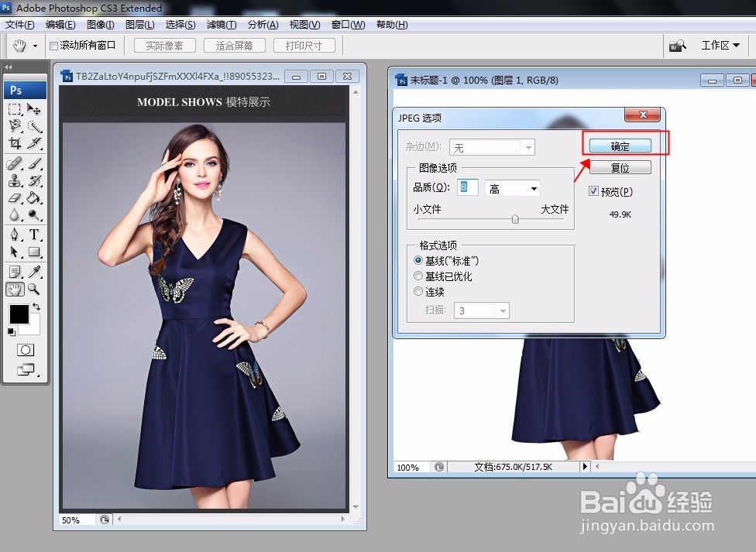Open Layer menu
Image resolution: width=756 pixels, height=552 pixels.
140,25
